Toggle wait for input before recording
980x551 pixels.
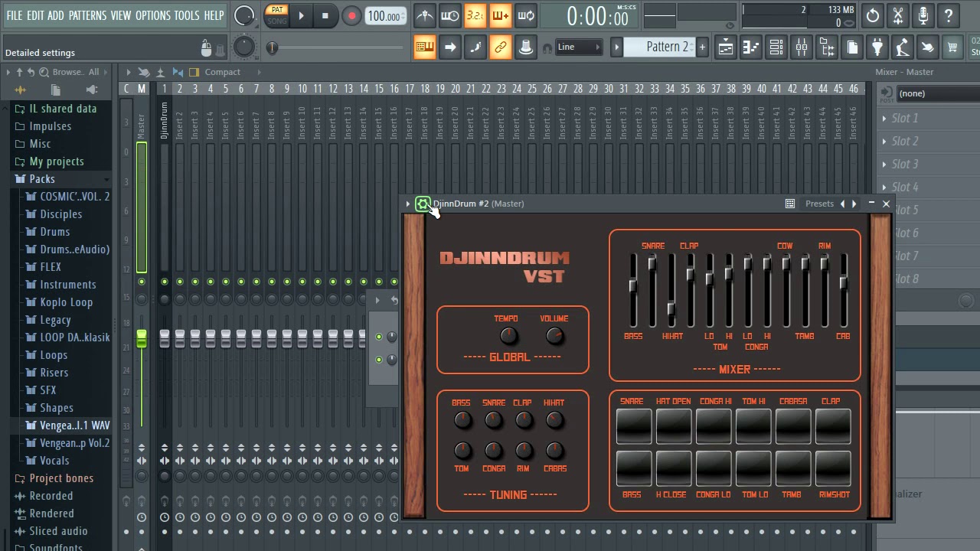coord(450,15)
